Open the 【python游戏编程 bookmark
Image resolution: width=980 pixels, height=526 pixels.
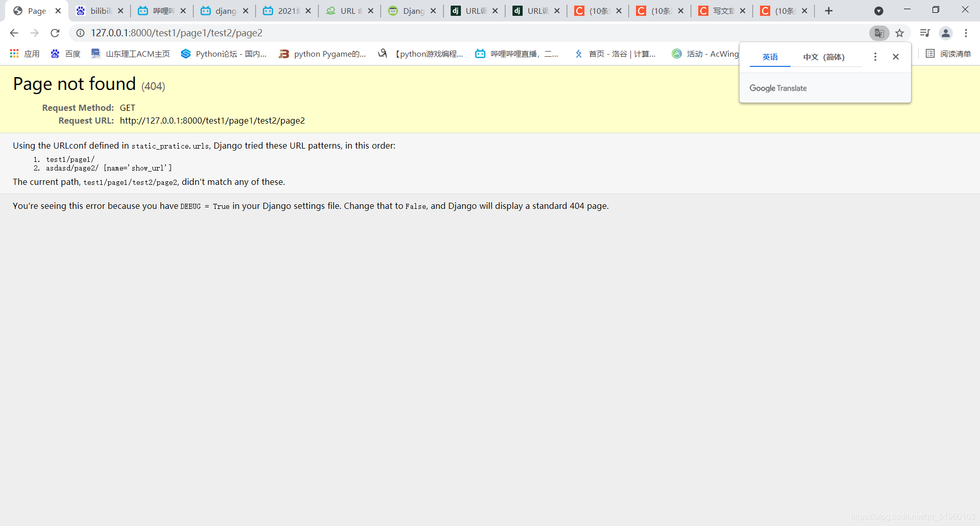tap(420, 54)
